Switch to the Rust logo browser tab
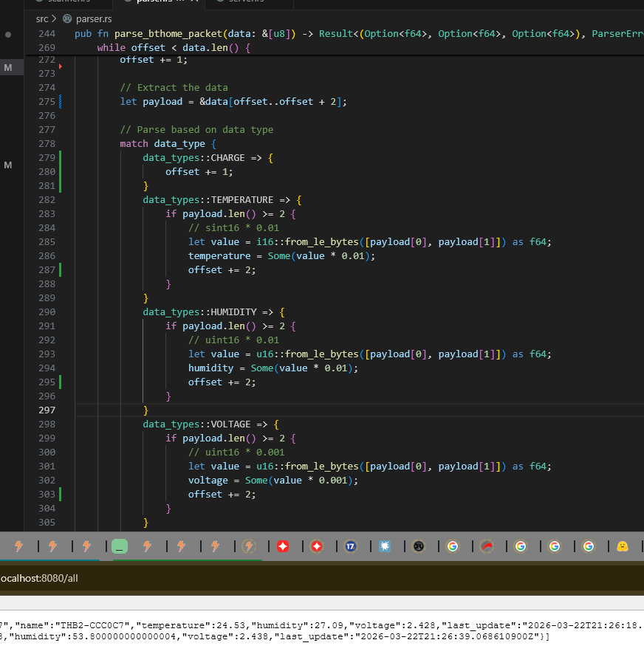Viewport: 644px width, 671px height. [418, 546]
